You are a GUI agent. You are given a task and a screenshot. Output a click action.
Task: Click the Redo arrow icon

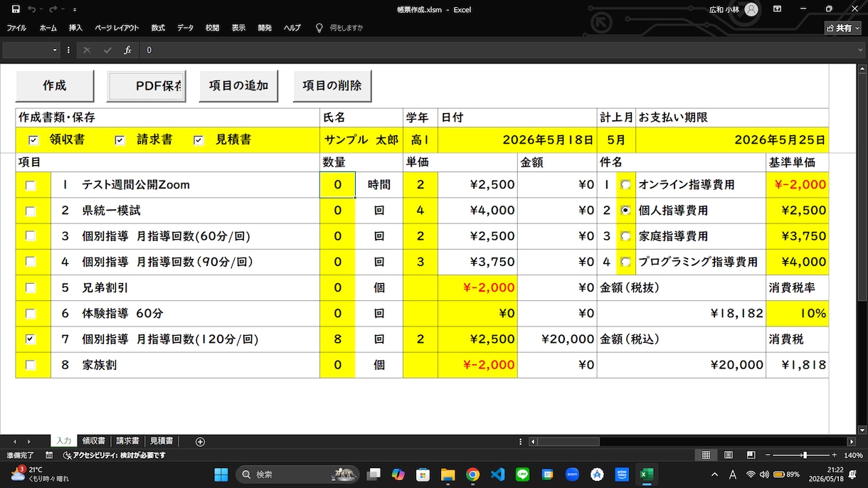[53, 9]
